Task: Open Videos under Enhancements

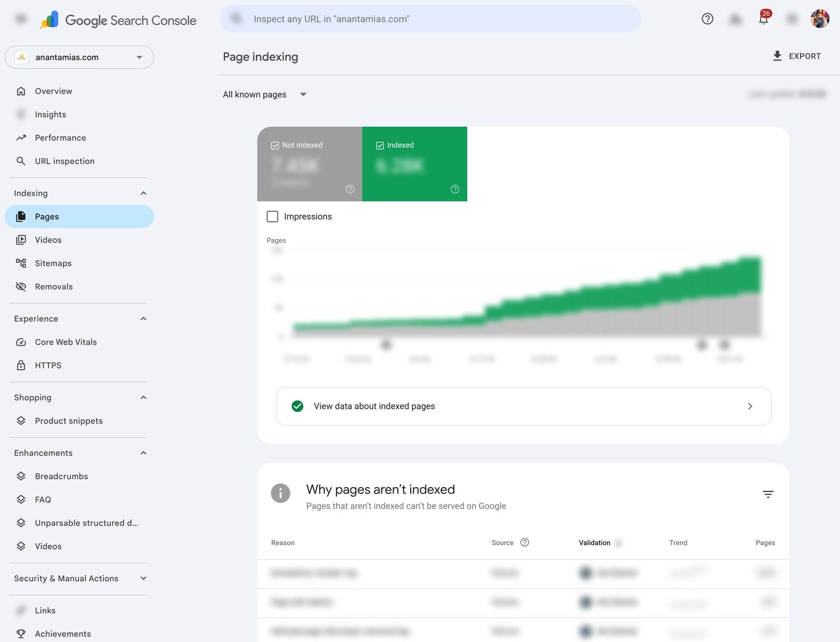Action: (79, 546)
